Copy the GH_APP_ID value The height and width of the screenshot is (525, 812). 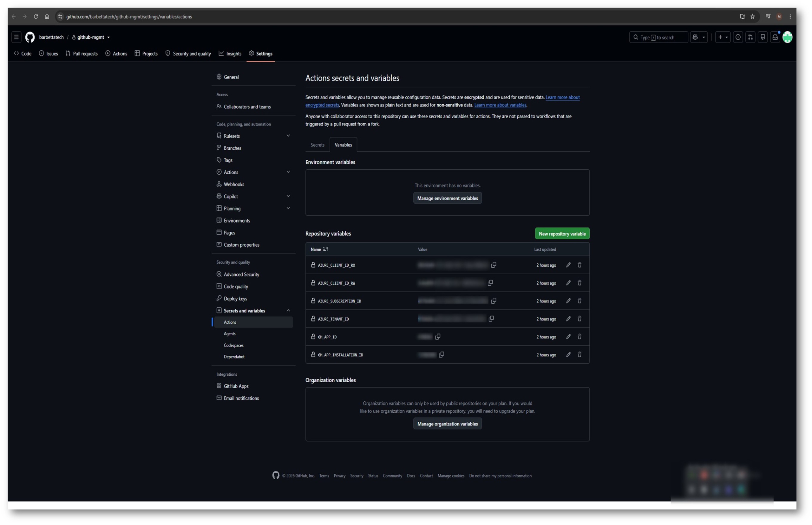click(x=437, y=337)
